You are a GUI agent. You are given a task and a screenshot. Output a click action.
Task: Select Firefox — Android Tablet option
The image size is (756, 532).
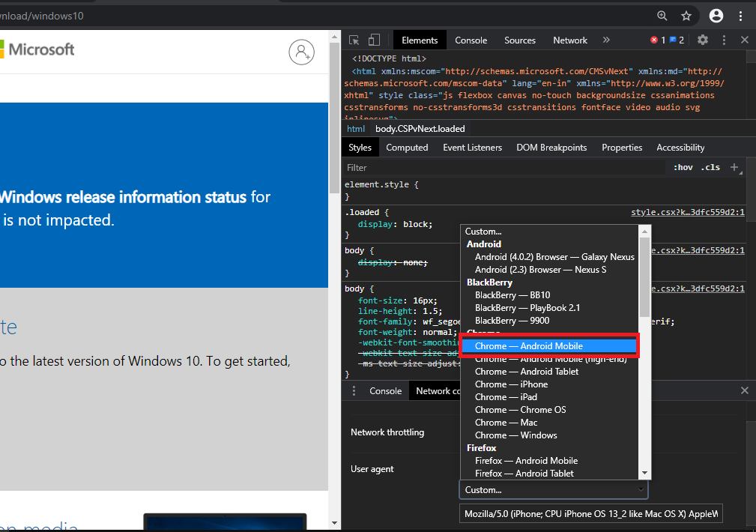[x=527, y=473]
